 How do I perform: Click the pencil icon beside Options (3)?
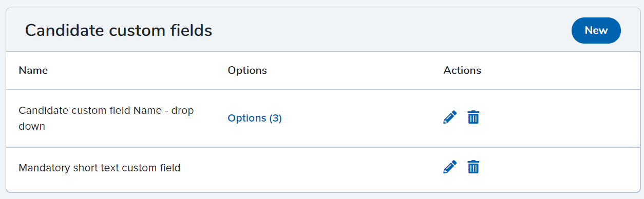(449, 117)
